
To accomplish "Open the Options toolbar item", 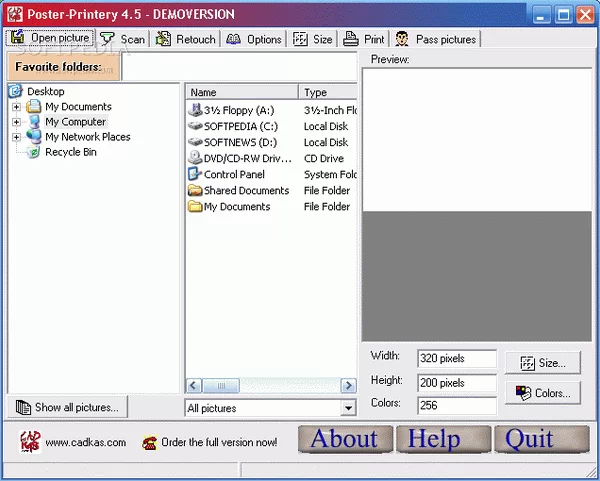I will coord(254,39).
